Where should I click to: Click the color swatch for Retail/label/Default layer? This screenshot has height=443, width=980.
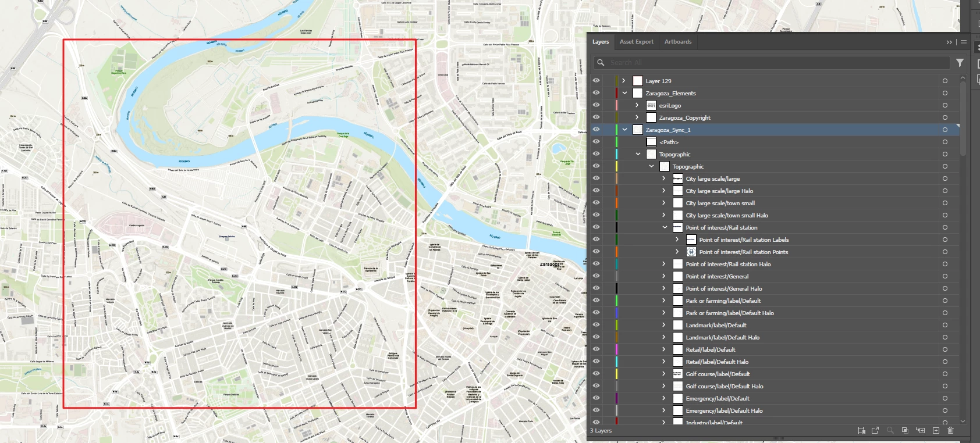tap(617, 349)
